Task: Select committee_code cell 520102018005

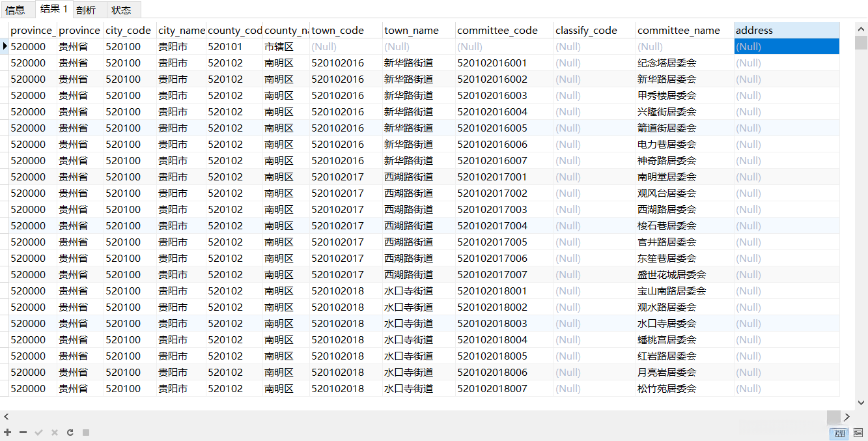Action: [505, 356]
